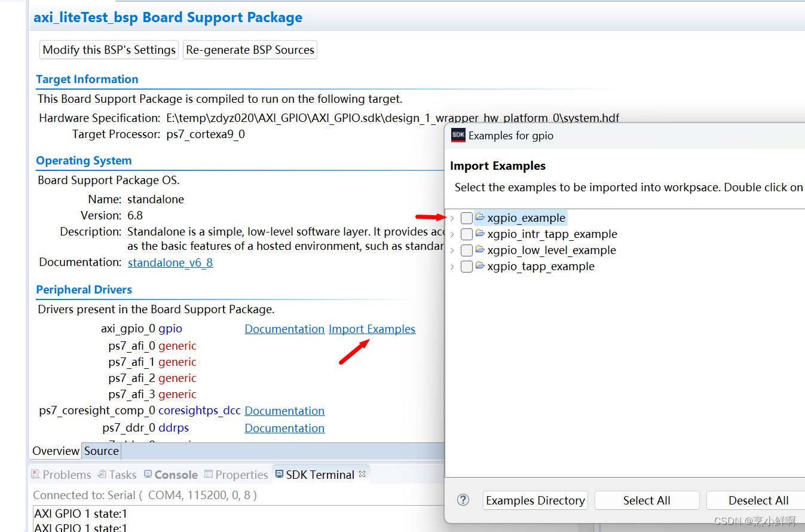
Task: Select the SDK Terminal tab
Action: tap(320, 475)
